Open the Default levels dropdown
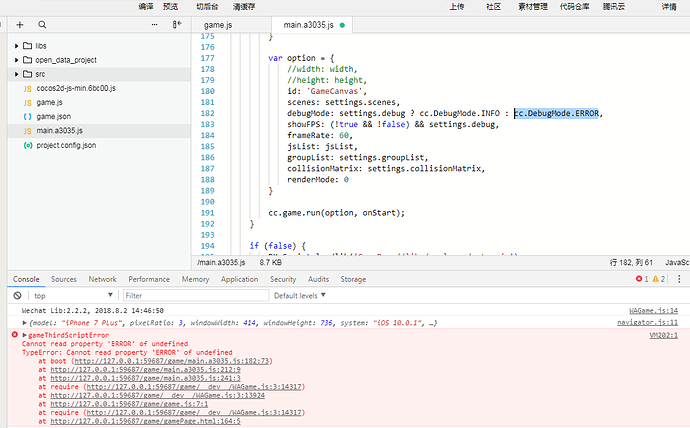Image resolution: width=690 pixels, height=428 pixels. point(300,295)
